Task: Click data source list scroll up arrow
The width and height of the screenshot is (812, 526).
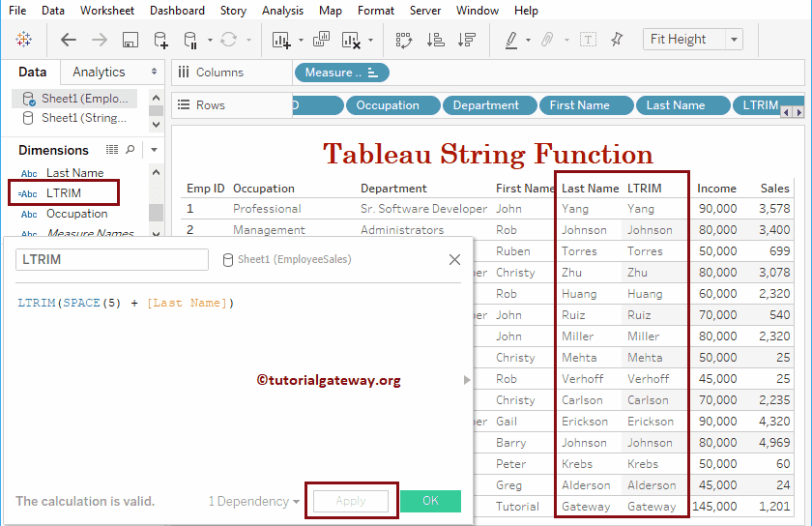Action: point(156,98)
